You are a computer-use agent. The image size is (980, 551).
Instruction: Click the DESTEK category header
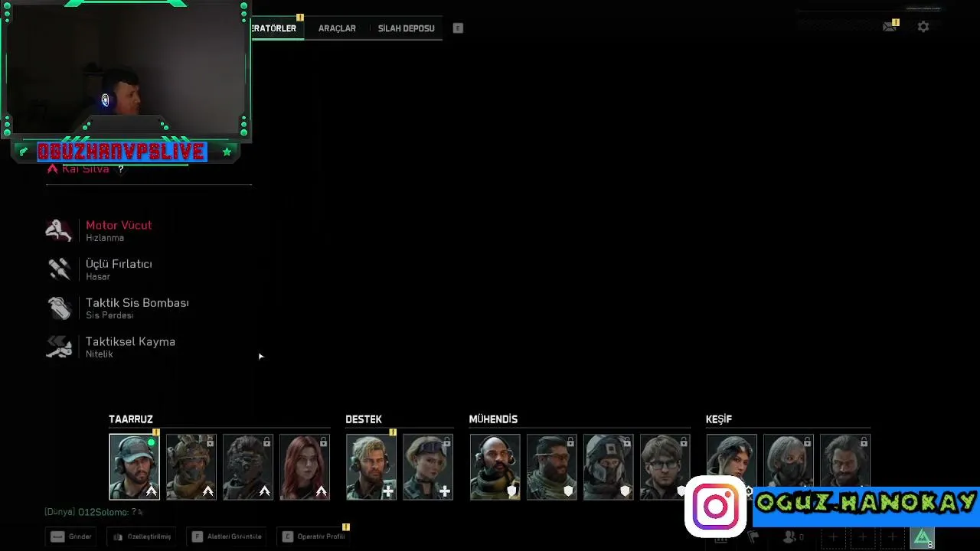(x=364, y=419)
